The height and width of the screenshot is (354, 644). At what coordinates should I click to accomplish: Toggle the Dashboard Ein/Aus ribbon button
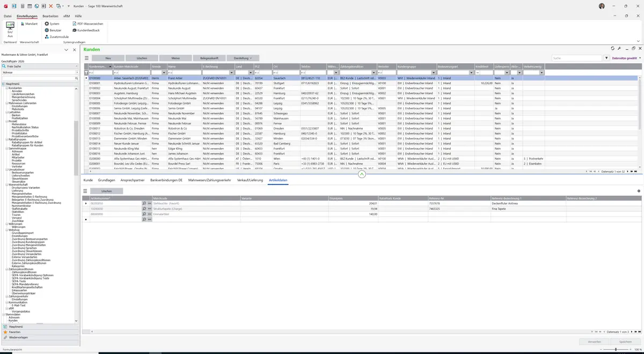(10, 29)
